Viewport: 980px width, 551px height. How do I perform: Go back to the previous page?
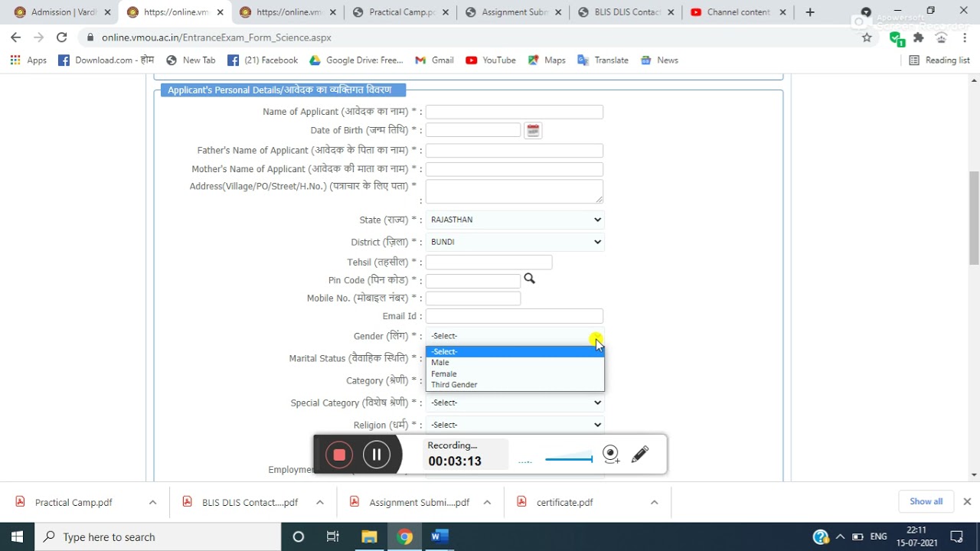16,37
